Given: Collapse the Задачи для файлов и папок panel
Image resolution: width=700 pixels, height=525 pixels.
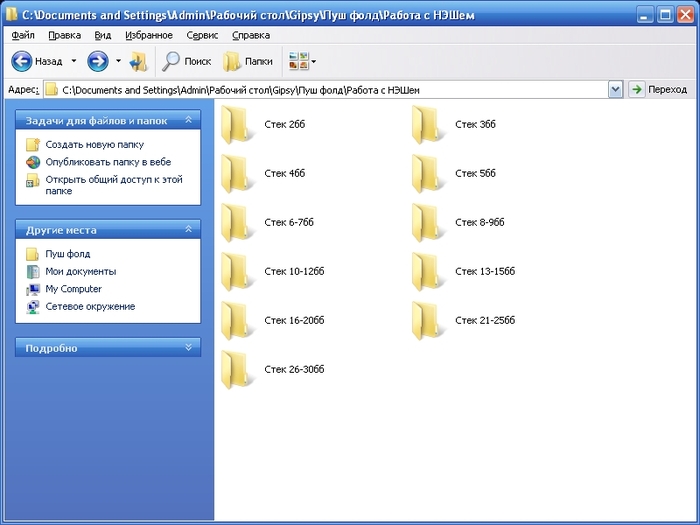Looking at the screenshot, I should 188,120.
